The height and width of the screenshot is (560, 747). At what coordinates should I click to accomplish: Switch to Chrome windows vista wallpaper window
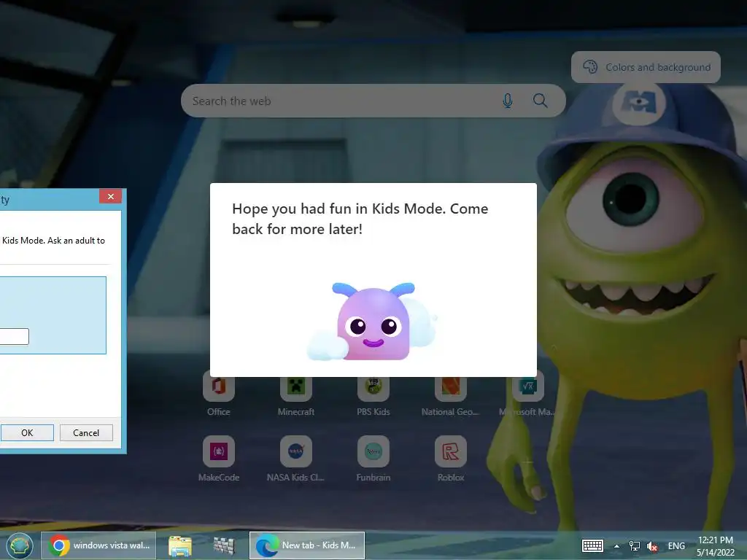coord(98,545)
